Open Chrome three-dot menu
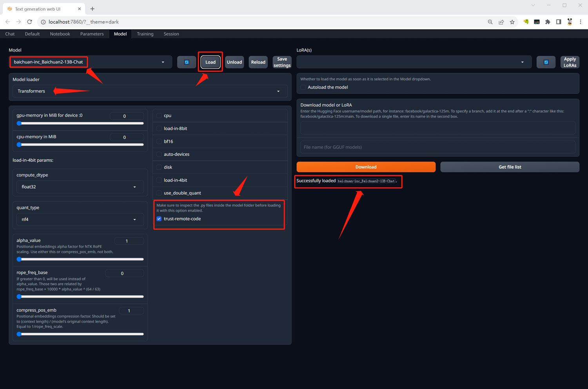588x389 pixels. (x=581, y=22)
